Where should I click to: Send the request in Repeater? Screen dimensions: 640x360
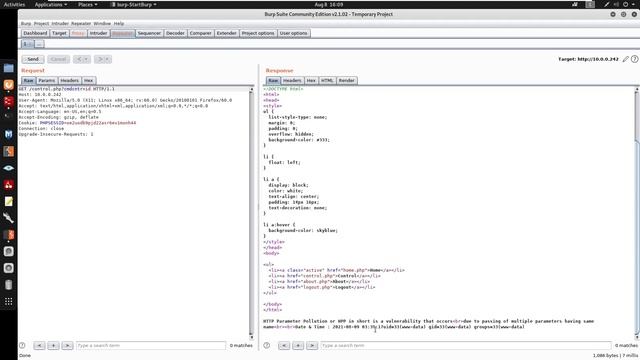click(x=33, y=59)
